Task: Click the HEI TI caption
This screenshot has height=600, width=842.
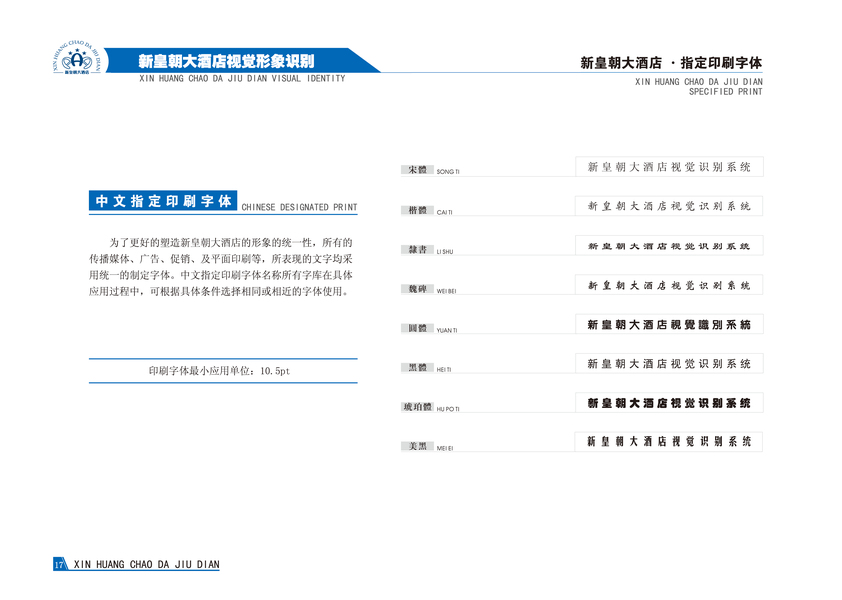Action: (444, 370)
